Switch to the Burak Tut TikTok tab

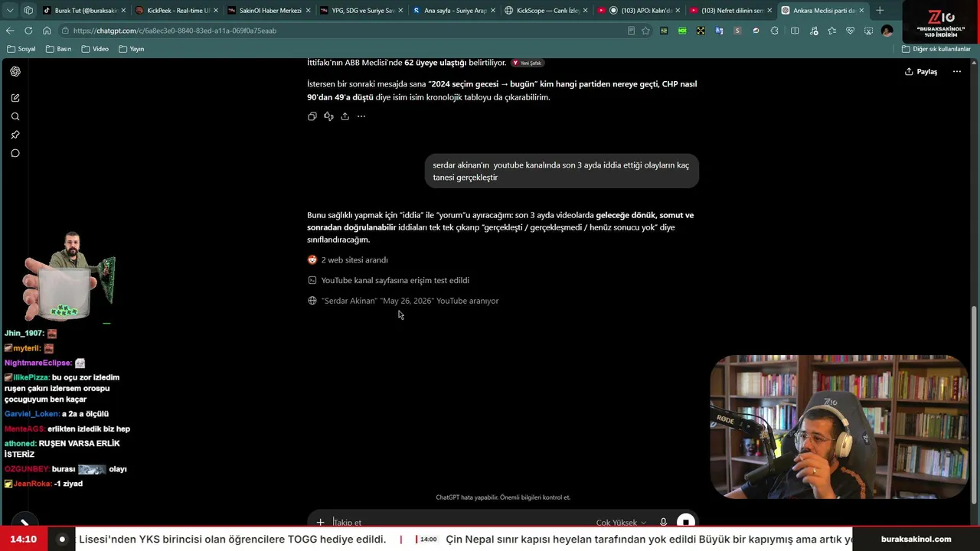click(83, 11)
